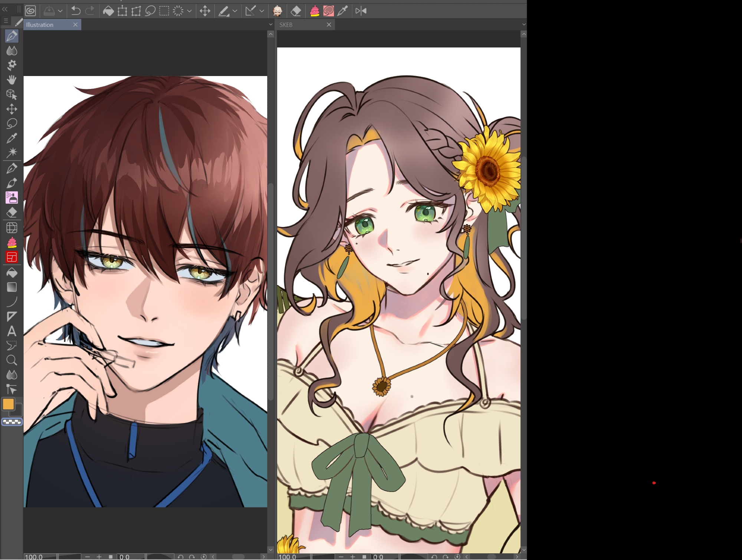The image size is (742, 560).
Task: Click the orange main color swatch
Action: (x=8, y=404)
